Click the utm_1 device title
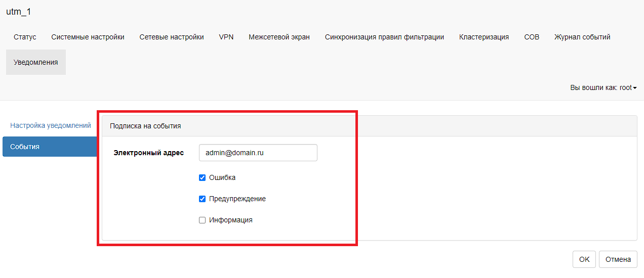The image size is (644, 278). click(x=19, y=12)
